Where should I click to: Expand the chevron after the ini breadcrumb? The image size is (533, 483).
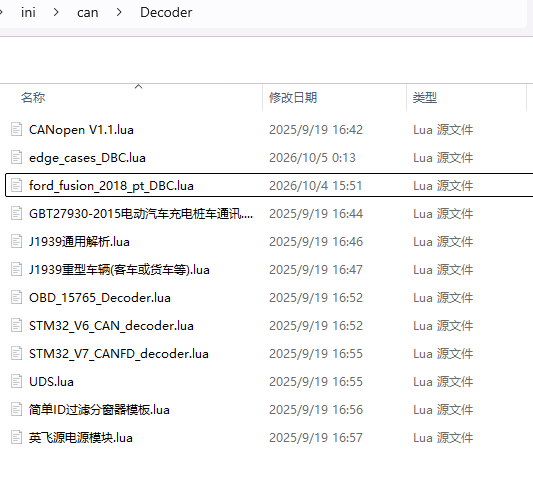click(56, 13)
